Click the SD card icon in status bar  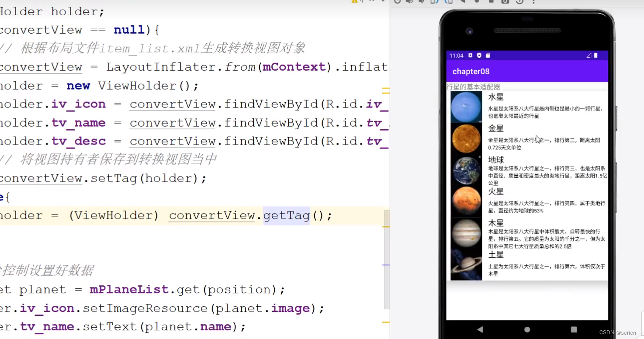click(x=488, y=55)
